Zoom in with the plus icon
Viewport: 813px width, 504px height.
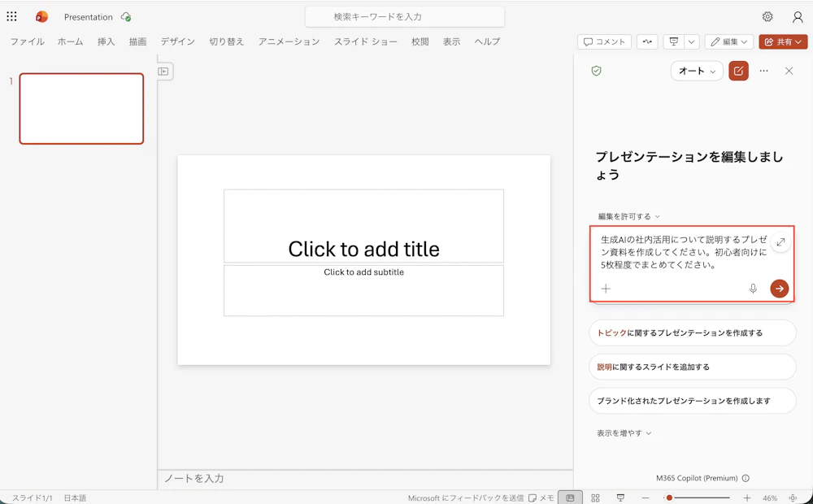click(747, 497)
